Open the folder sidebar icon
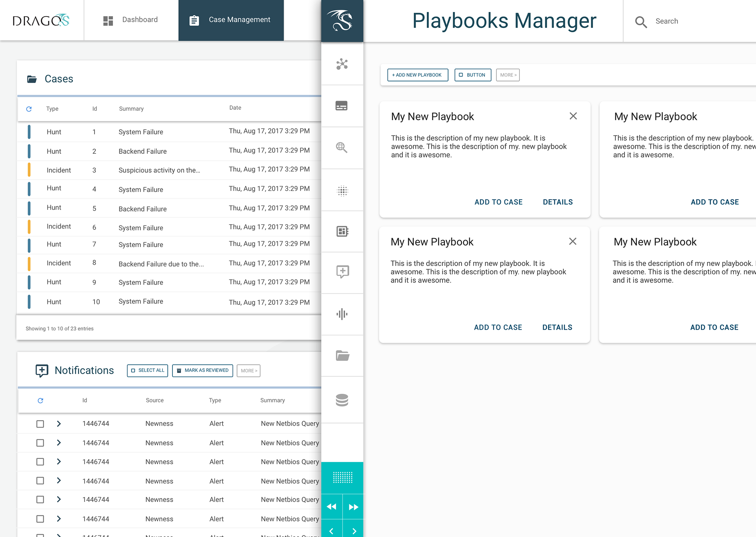 click(343, 356)
